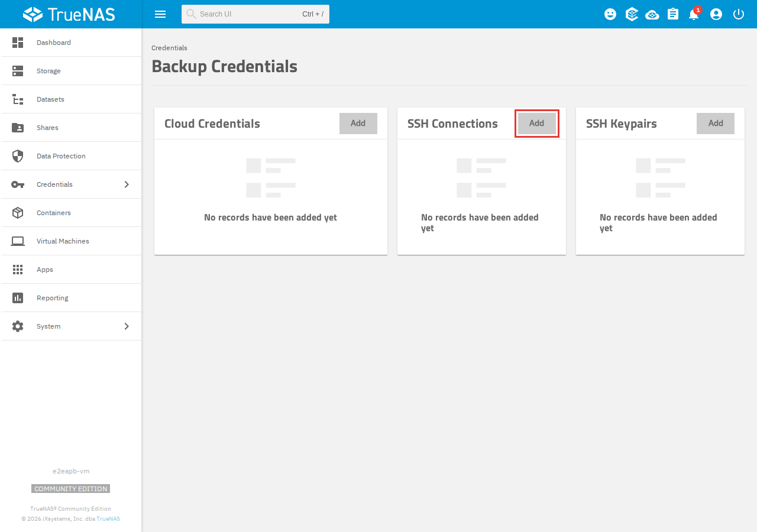The image size is (757, 532).
Task: Click the e2eapb-vm hostname text
Action: pyautogui.click(x=71, y=471)
